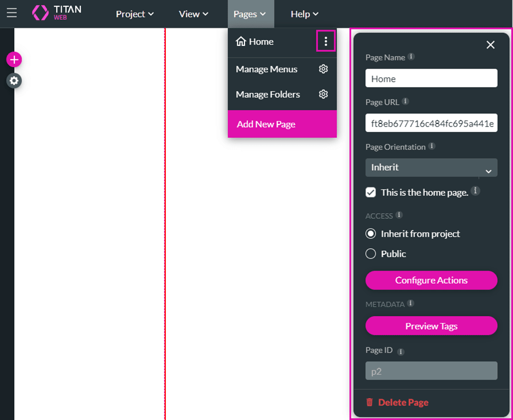Viewport: 513px width, 420px height.
Task: Select Home in Pages menu
Action: [x=261, y=41]
